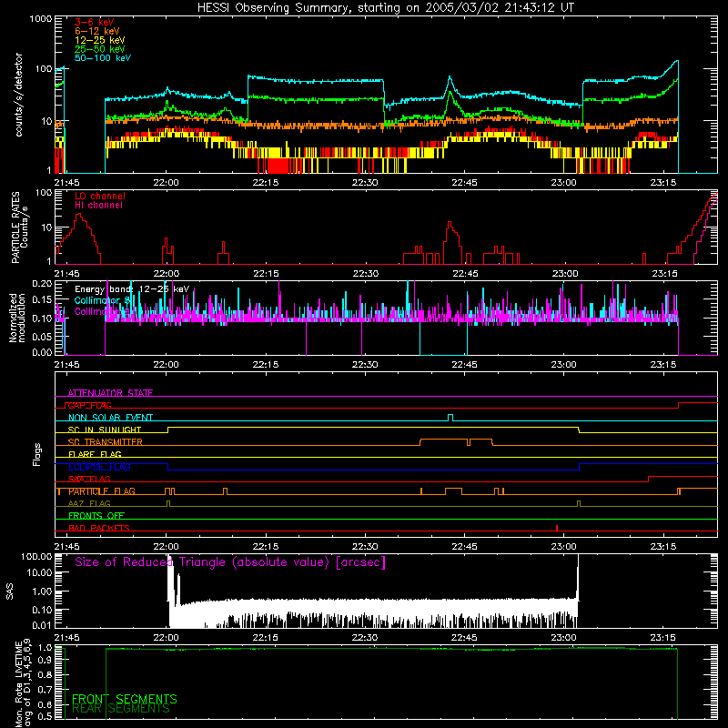Click 22:45 time label under particle rates panel
Viewport: 728px width, 728px height.
coord(465,274)
